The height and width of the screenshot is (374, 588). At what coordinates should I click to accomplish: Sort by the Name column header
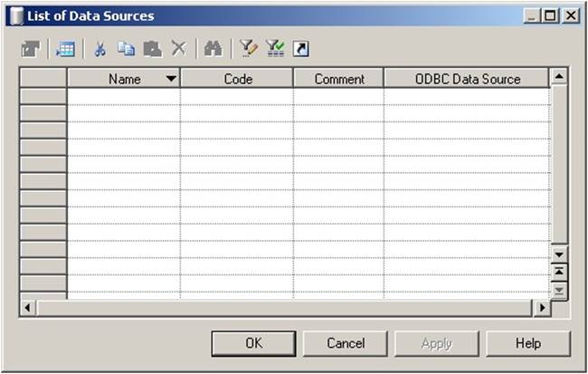[x=124, y=79]
